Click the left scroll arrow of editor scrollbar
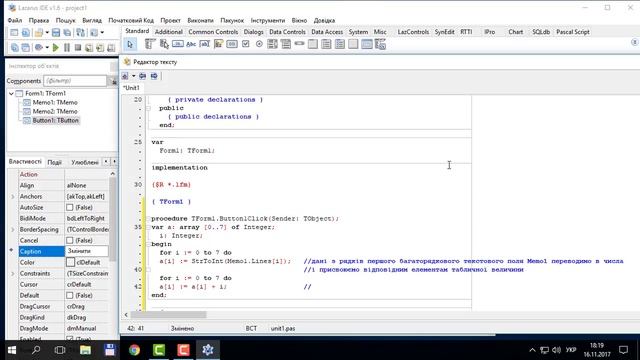The image size is (640, 360). pyautogui.click(x=126, y=315)
